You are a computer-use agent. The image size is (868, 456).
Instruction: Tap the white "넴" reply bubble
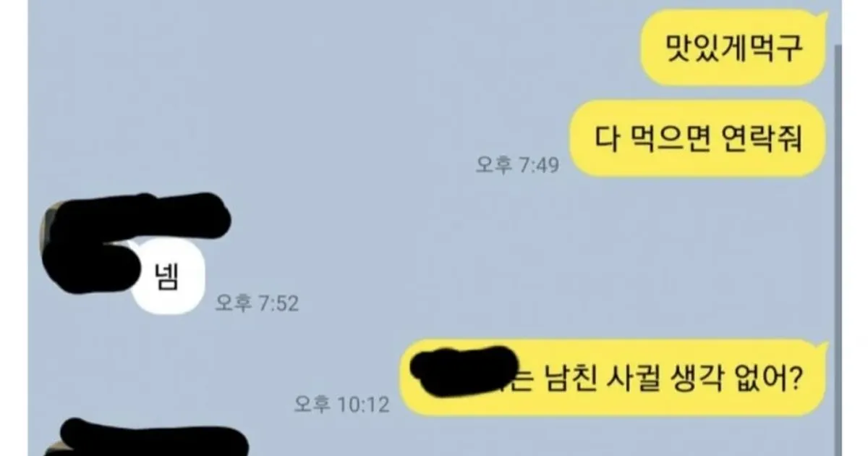tap(168, 278)
